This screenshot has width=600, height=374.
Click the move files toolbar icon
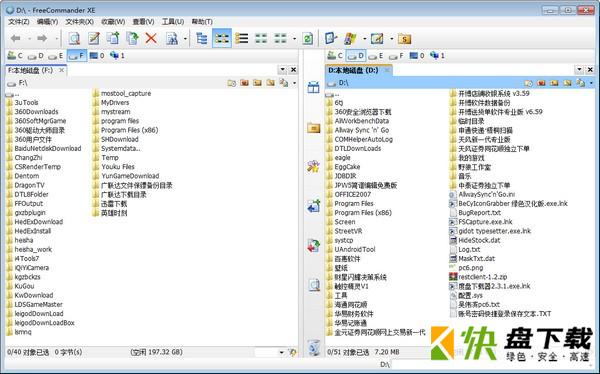(x=132, y=38)
